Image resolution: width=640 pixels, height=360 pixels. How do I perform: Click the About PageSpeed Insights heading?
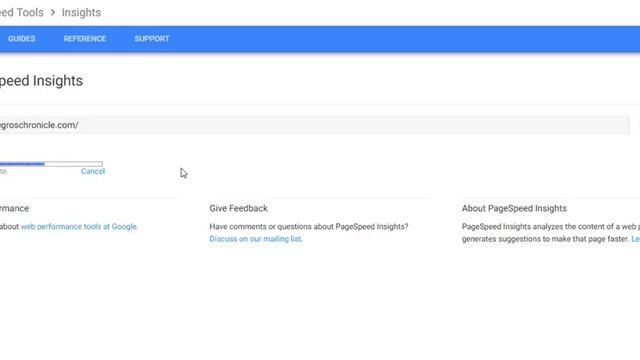pyautogui.click(x=514, y=208)
